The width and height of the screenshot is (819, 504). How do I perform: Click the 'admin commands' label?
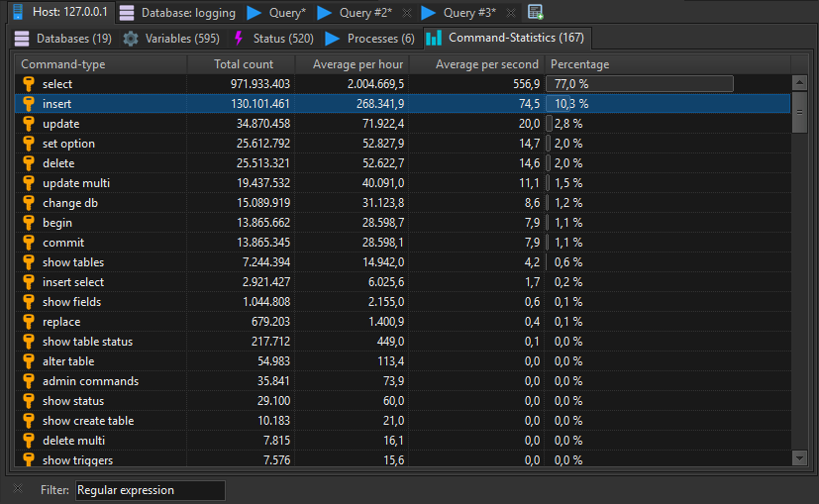click(90, 382)
